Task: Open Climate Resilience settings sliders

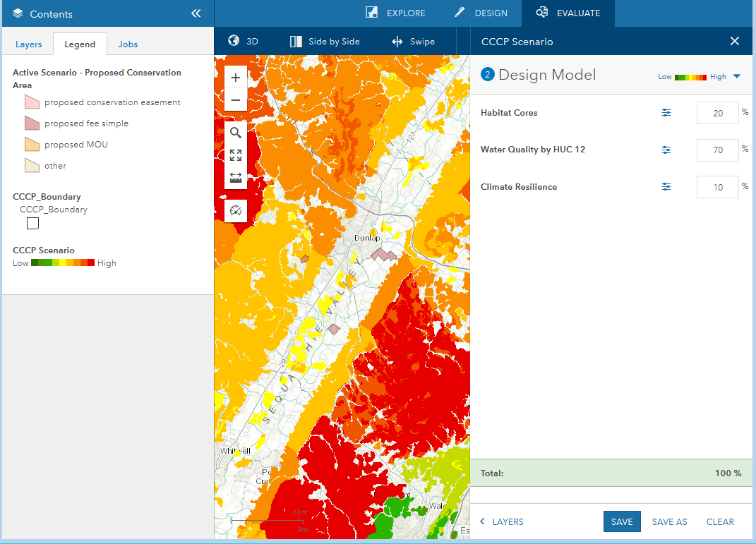Action: [666, 187]
